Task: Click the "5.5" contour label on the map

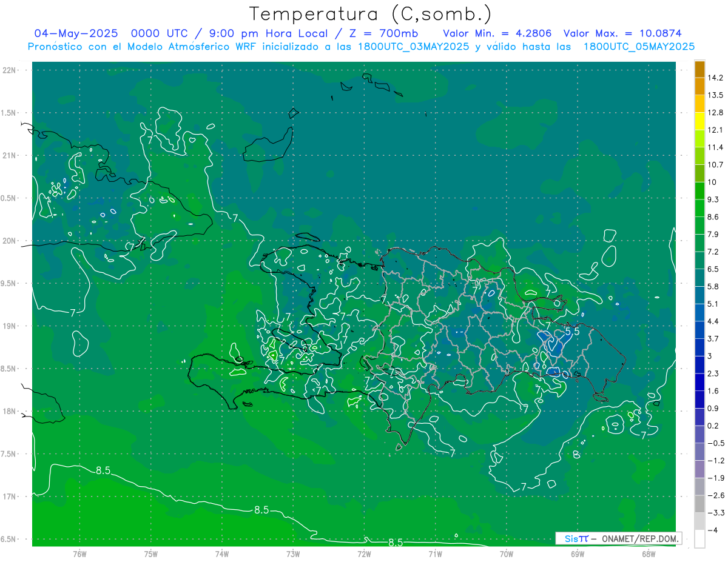Action: (x=572, y=331)
